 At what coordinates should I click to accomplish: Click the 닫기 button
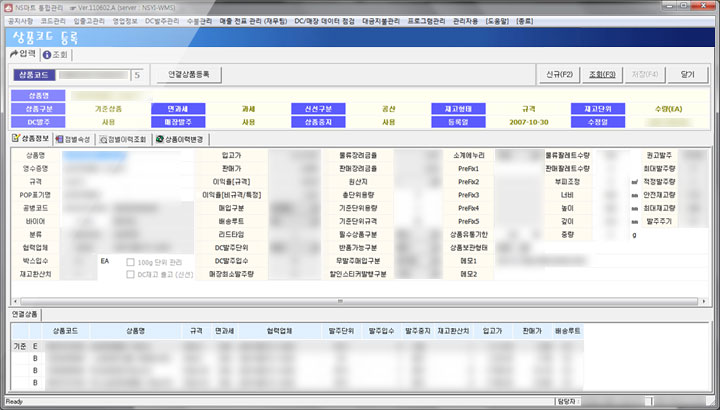(688, 74)
